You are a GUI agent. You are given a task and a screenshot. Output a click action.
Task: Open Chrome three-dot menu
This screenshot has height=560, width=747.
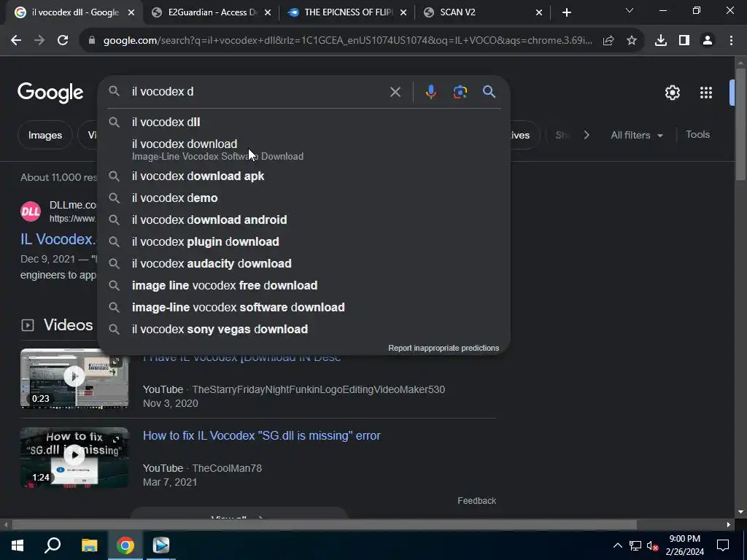pos(731,41)
